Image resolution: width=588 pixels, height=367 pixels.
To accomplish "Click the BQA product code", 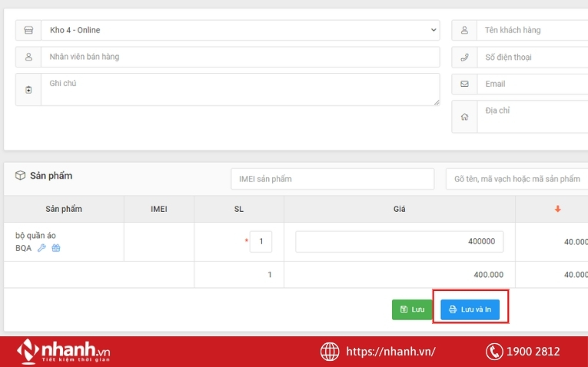I will [x=23, y=248].
